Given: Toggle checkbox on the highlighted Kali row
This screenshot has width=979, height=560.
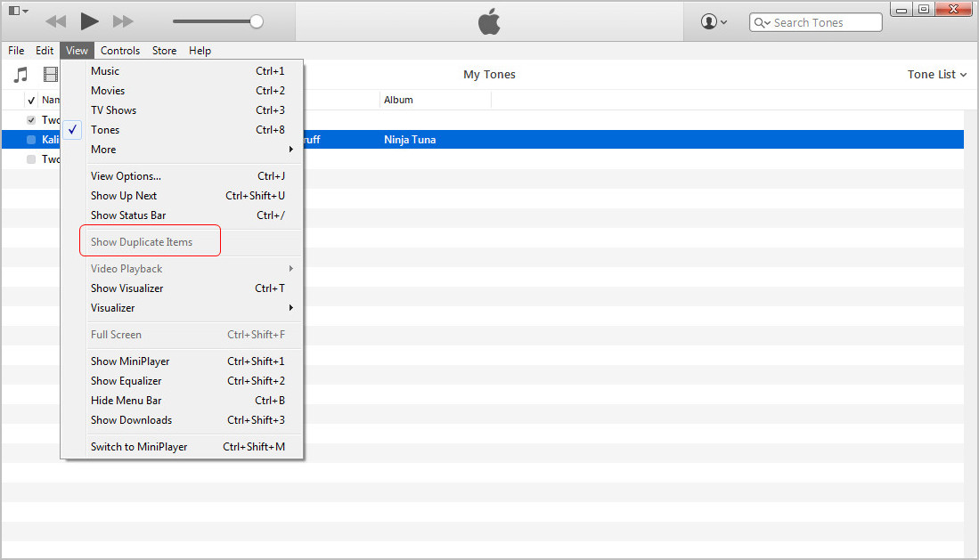Looking at the screenshot, I should pyautogui.click(x=31, y=140).
